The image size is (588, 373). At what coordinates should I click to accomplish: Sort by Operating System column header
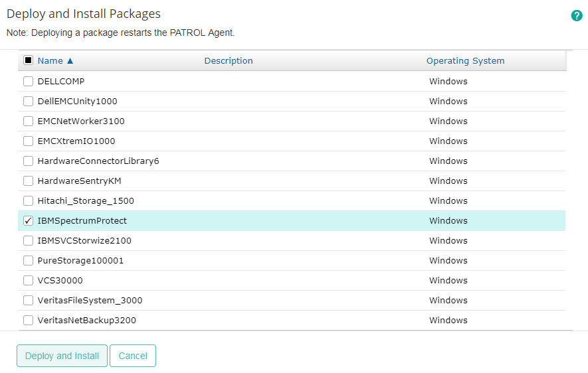pyautogui.click(x=465, y=60)
